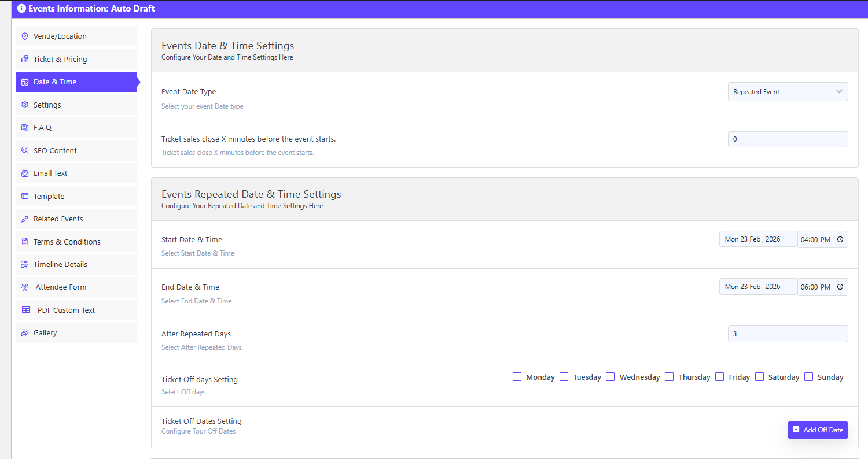
Task: Click the clock icon in start time field
Action: pyautogui.click(x=840, y=239)
